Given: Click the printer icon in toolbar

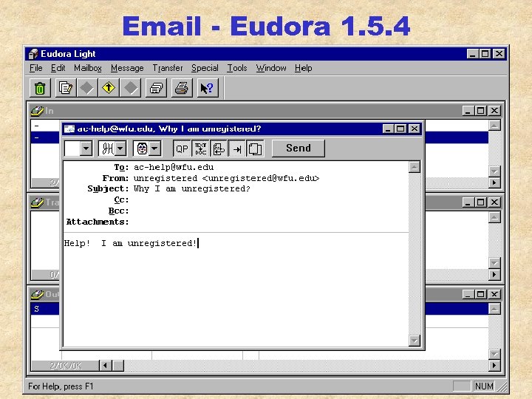Looking at the screenshot, I should (x=182, y=88).
